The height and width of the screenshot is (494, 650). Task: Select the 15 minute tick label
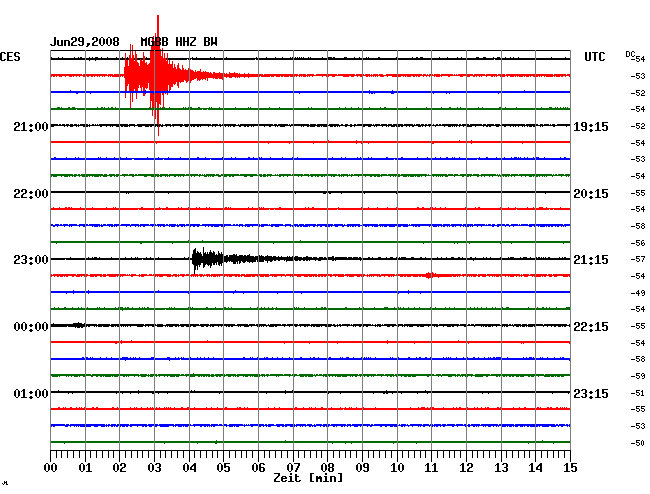[570, 468]
